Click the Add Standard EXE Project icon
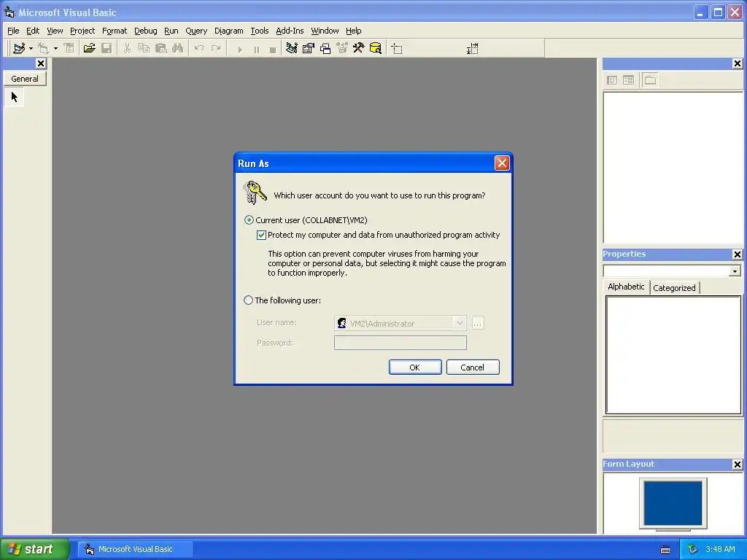 coord(19,48)
